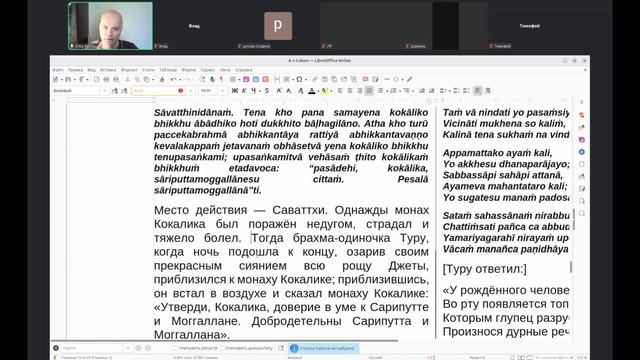Click the Highlighting Color icon
The height and width of the screenshot is (360, 640).
(324, 91)
